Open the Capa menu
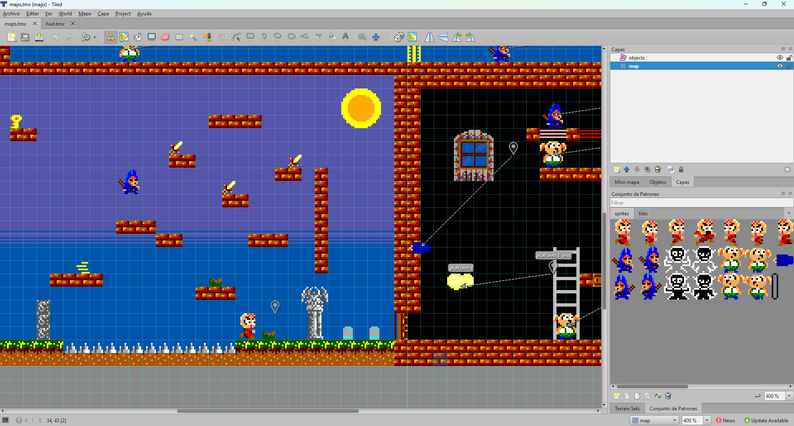 point(103,14)
